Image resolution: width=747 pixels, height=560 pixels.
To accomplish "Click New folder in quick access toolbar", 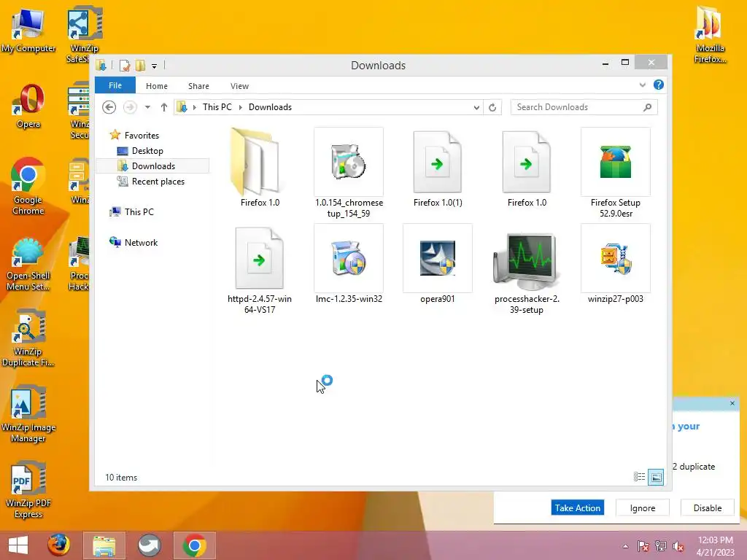I will coord(140,65).
